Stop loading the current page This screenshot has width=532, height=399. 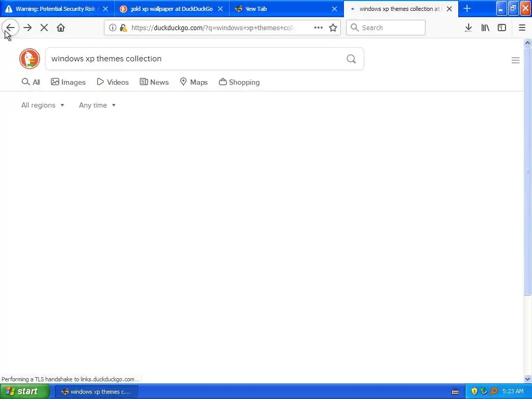[x=44, y=28]
